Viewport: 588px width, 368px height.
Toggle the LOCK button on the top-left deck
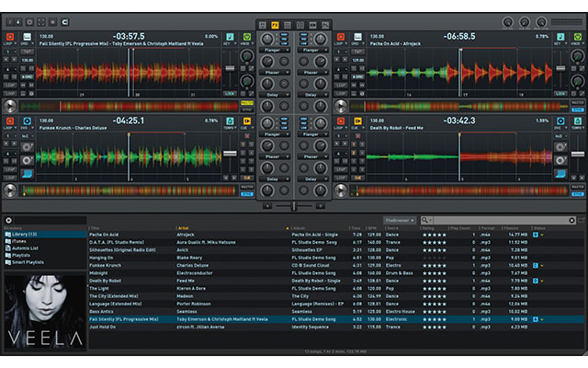pyautogui.click(x=230, y=93)
